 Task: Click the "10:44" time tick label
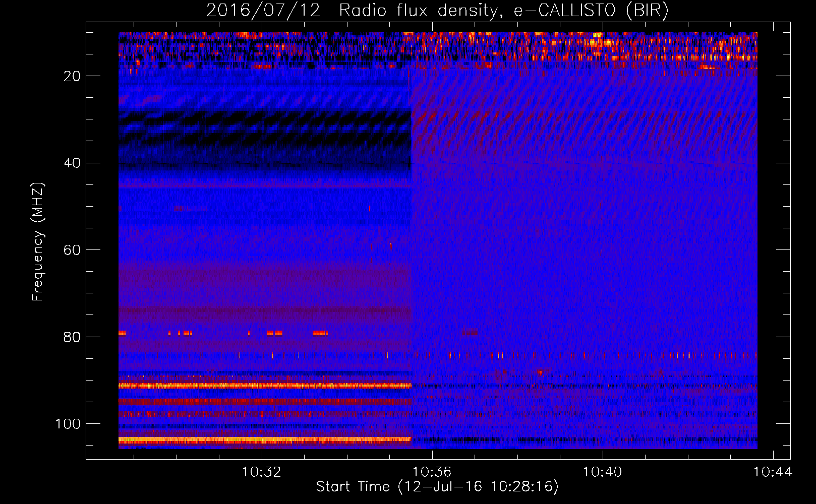point(773,472)
